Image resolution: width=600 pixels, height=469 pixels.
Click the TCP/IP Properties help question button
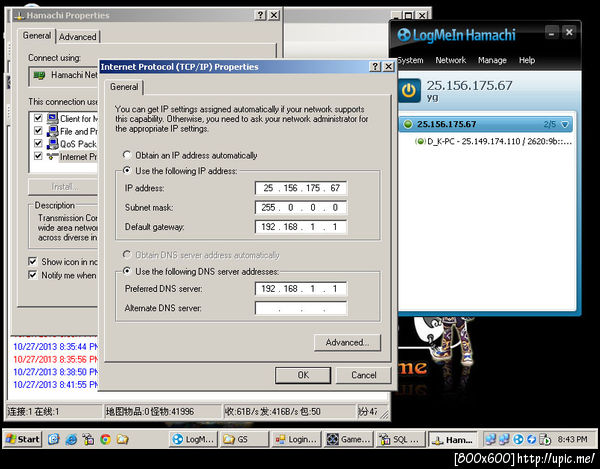click(375, 67)
